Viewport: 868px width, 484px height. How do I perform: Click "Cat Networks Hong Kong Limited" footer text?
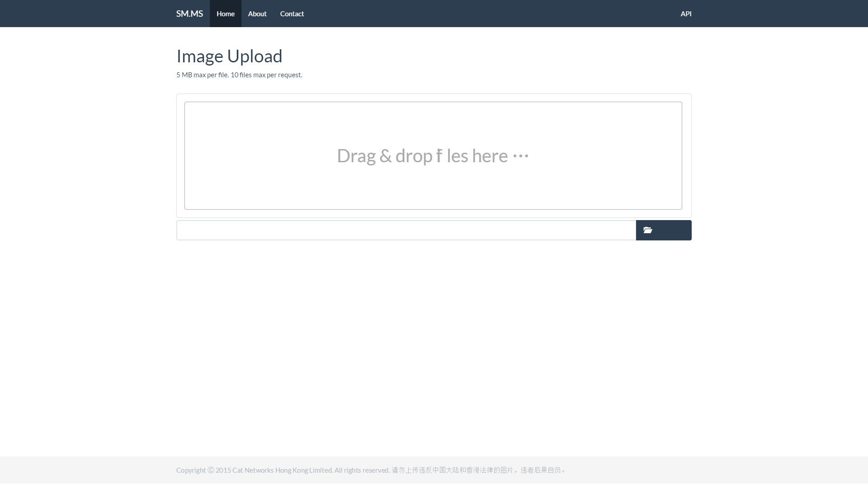282,470
